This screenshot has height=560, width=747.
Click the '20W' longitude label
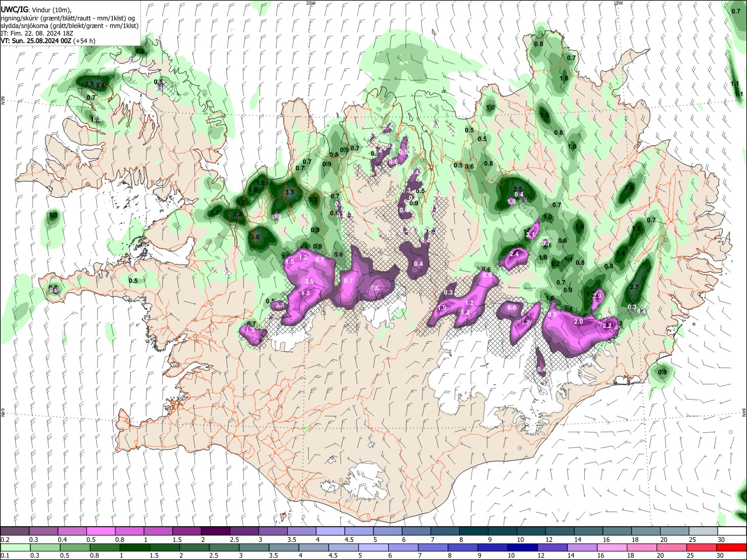click(x=310, y=3)
